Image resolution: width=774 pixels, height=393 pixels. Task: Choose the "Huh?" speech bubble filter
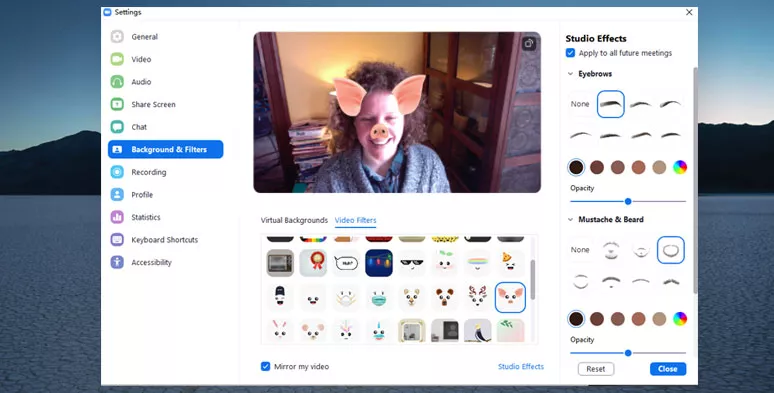click(x=346, y=263)
